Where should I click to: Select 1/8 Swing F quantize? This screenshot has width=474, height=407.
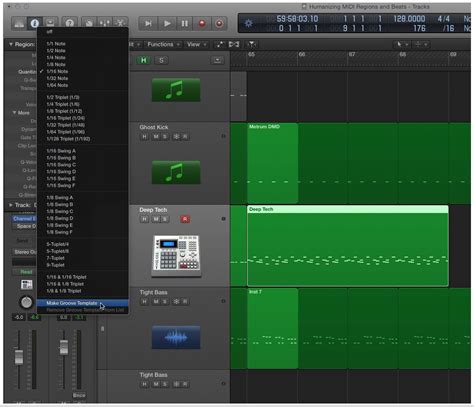click(83, 232)
